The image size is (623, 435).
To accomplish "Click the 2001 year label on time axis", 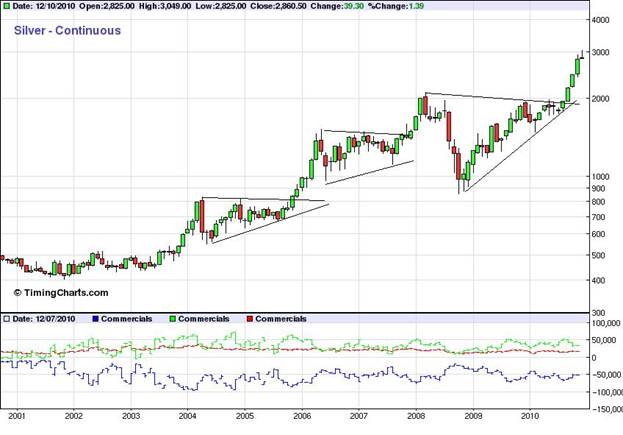I will coord(17,416).
